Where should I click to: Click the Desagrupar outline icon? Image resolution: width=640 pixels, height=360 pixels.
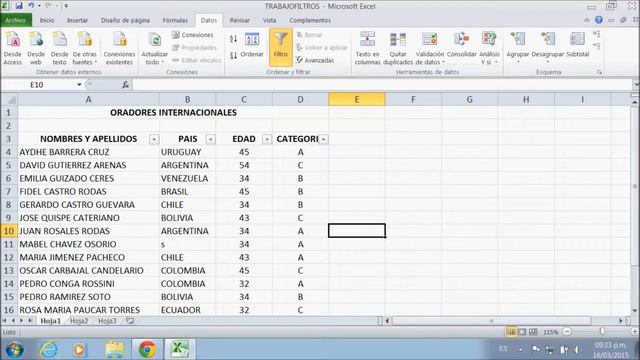[548, 40]
